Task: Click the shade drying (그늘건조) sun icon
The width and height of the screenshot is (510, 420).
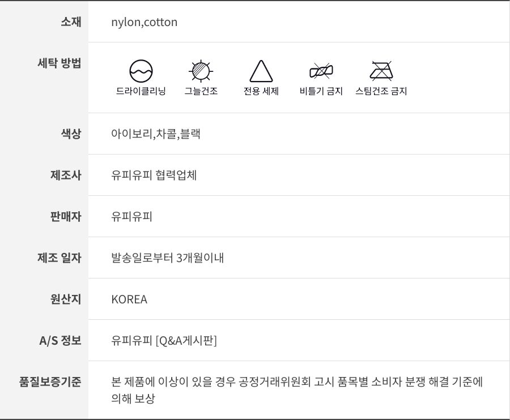Action: coord(201,71)
